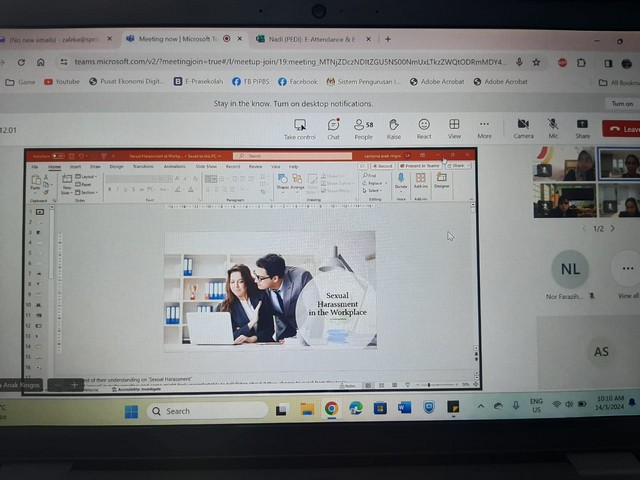The height and width of the screenshot is (480, 640).
Task: Switch to the Nadi (PEDi) E-Attendance tab
Action: 310,39
